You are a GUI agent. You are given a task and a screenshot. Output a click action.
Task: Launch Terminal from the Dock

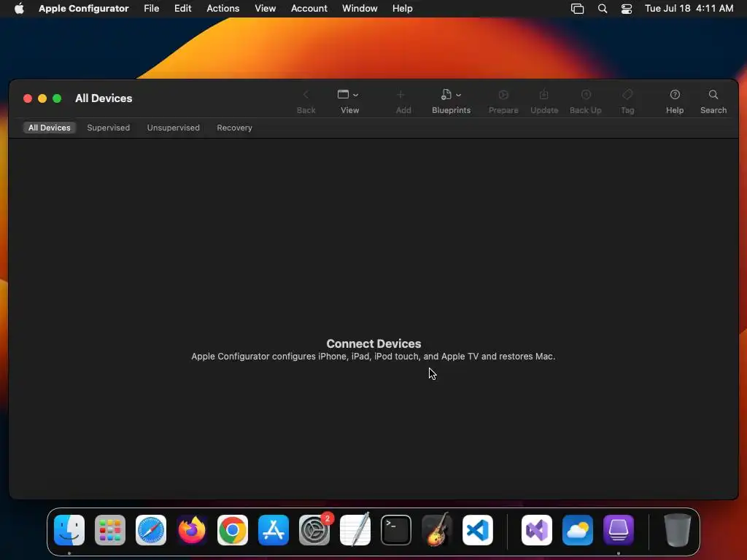pyautogui.click(x=396, y=530)
